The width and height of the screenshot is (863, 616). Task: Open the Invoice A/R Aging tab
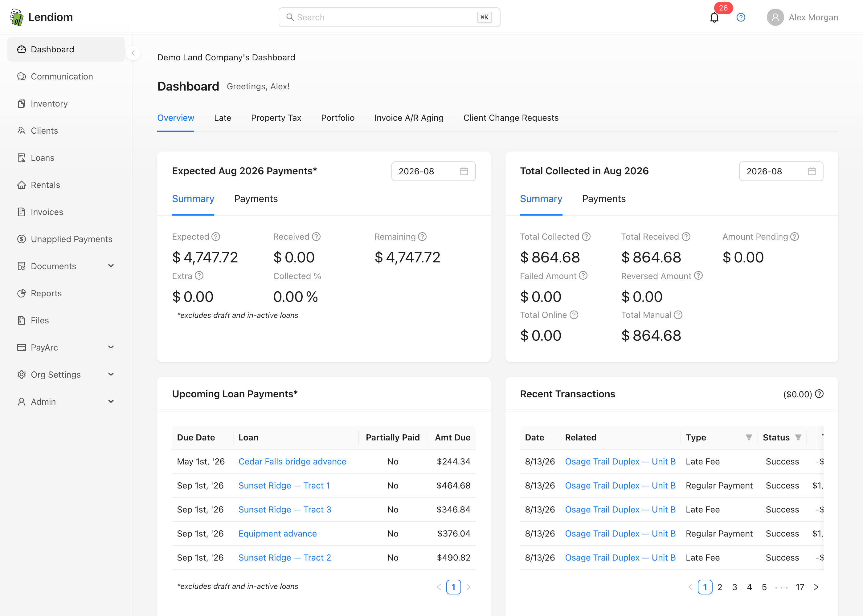click(x=409, y=118)
